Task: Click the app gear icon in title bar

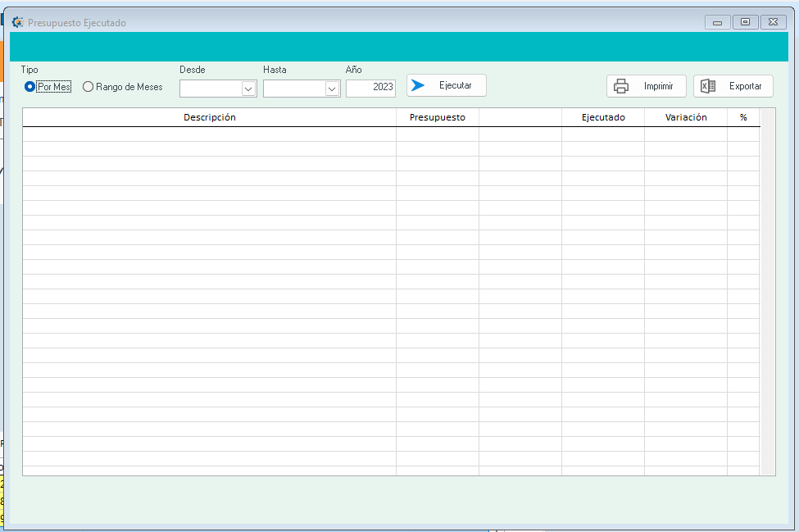Action: coord(17,23)
